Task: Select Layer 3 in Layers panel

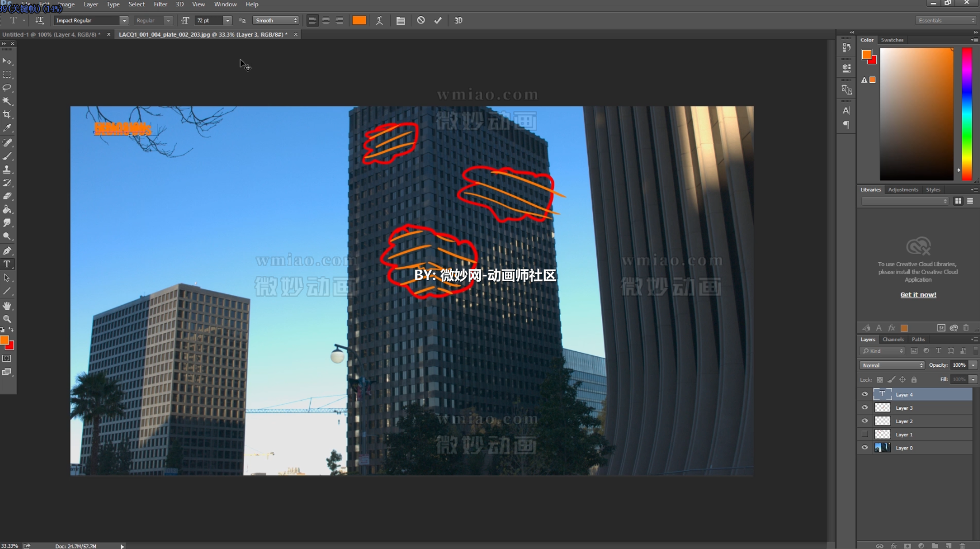Action: tap(904, 408)
